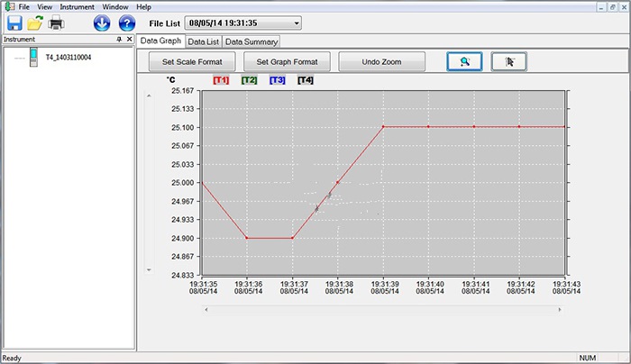
Task: Select the T4_1403110004 tree item text
Action: point(69,57)
